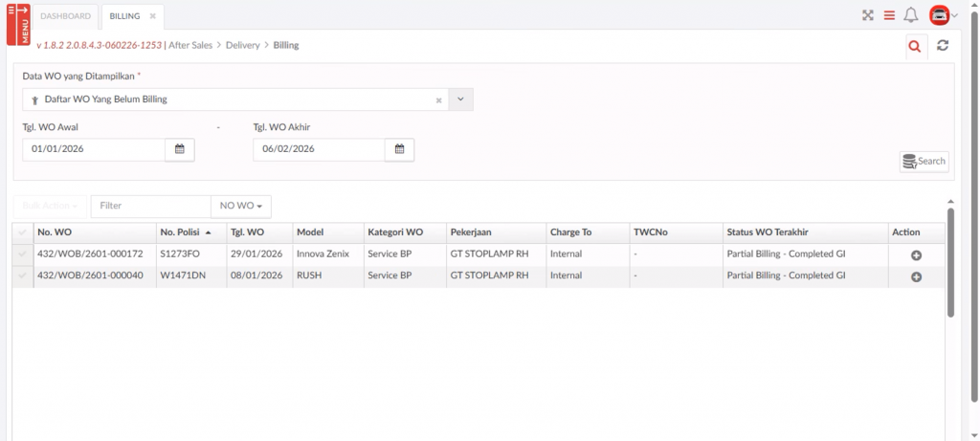Image resolution: width=980 pixels, height=441 pixels.
Task: Click the red magnifier search icon
Action: click(914, 46)
